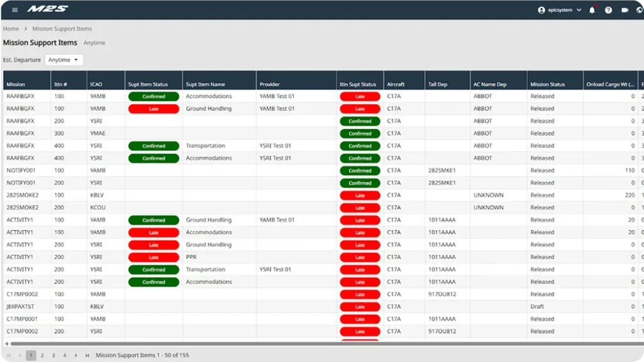Sort by the Mission Status column header

click(547, 84)
